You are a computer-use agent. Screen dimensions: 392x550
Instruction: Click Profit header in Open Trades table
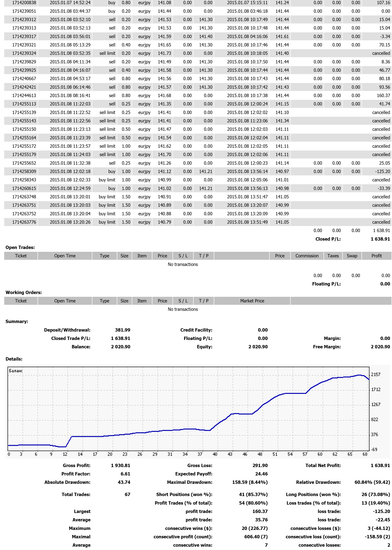(x=377, y=256)
